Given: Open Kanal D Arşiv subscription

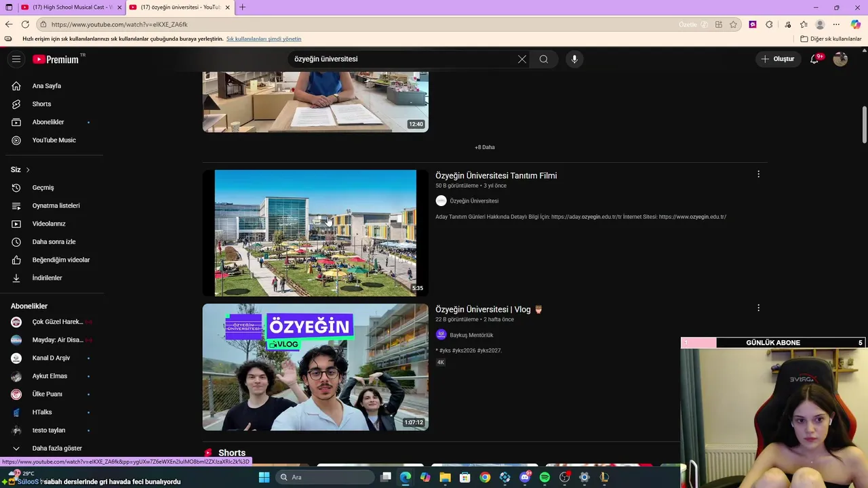Looking at the screenshot, I should (x=52, y=358).
